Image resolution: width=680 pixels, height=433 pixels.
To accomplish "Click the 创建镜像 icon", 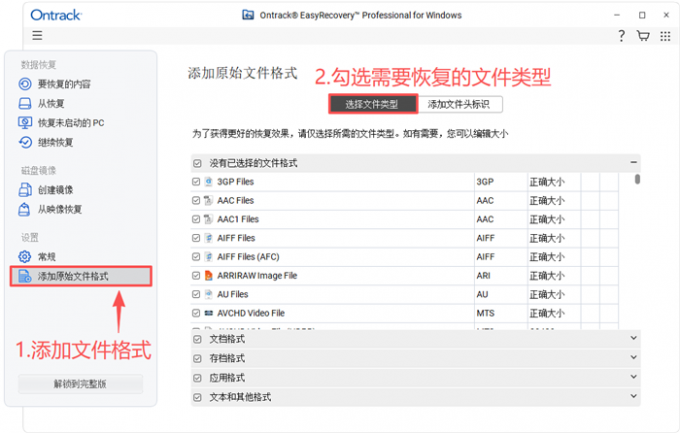I will coord(25,190).
